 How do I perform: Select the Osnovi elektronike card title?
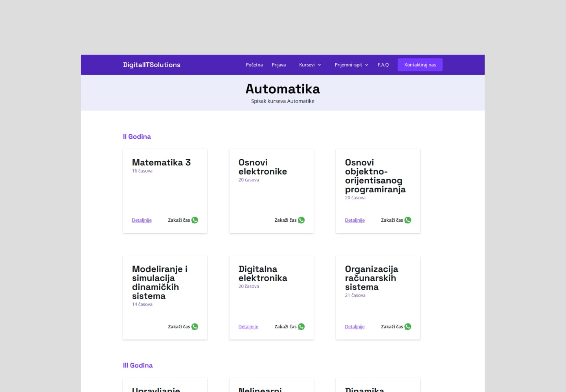[x=263, y=167]
